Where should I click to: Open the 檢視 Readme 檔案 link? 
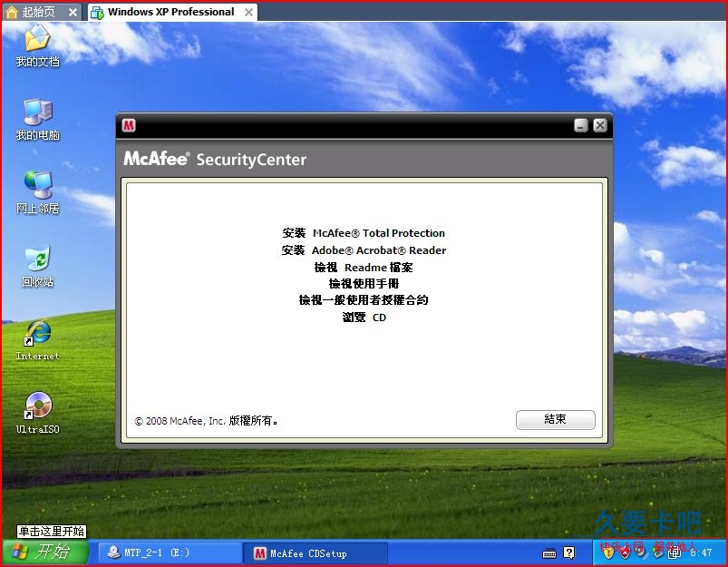[364, 268]
